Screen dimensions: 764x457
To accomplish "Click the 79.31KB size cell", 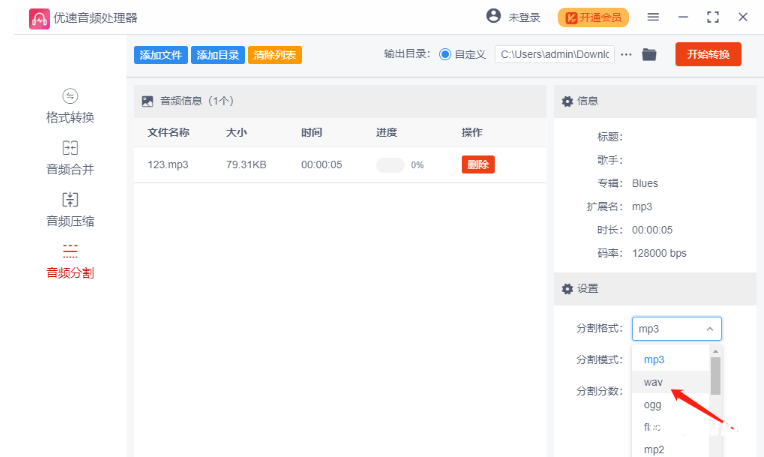I will click(246, 165).
